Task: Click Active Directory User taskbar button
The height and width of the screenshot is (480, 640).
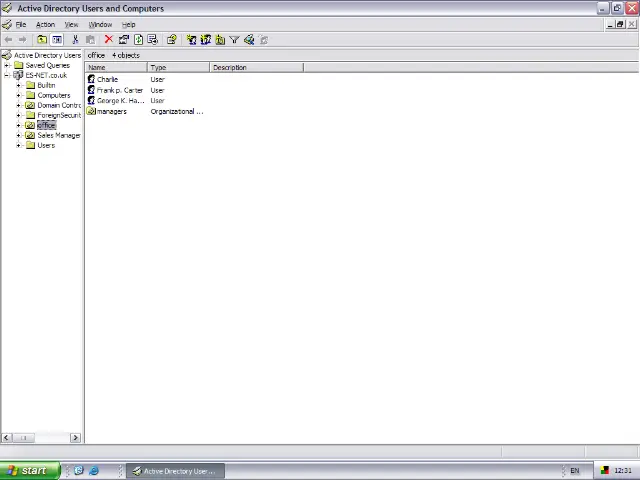Action: coord(176,471)
